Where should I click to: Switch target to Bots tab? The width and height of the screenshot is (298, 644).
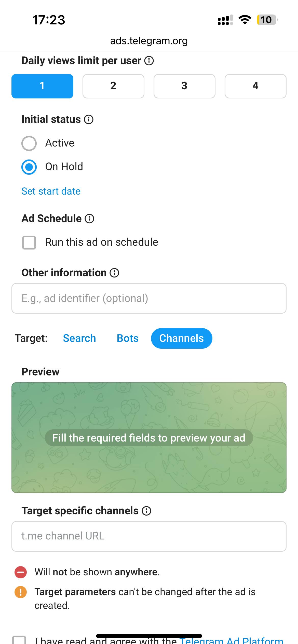(128, 338)
